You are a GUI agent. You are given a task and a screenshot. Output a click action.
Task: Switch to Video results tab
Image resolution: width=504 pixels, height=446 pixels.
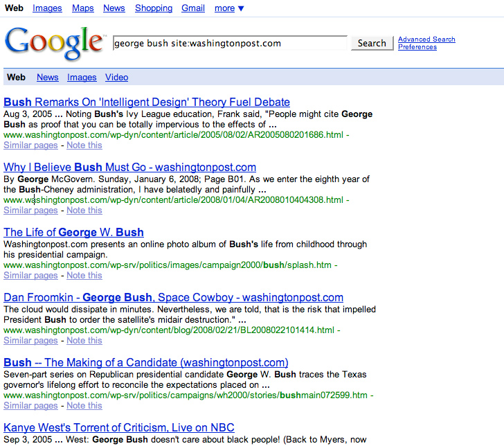point(117,77)
